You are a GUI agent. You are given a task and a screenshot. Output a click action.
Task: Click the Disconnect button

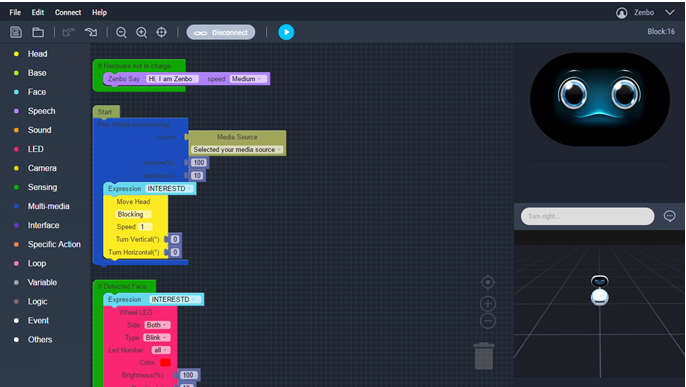(221, 32)
